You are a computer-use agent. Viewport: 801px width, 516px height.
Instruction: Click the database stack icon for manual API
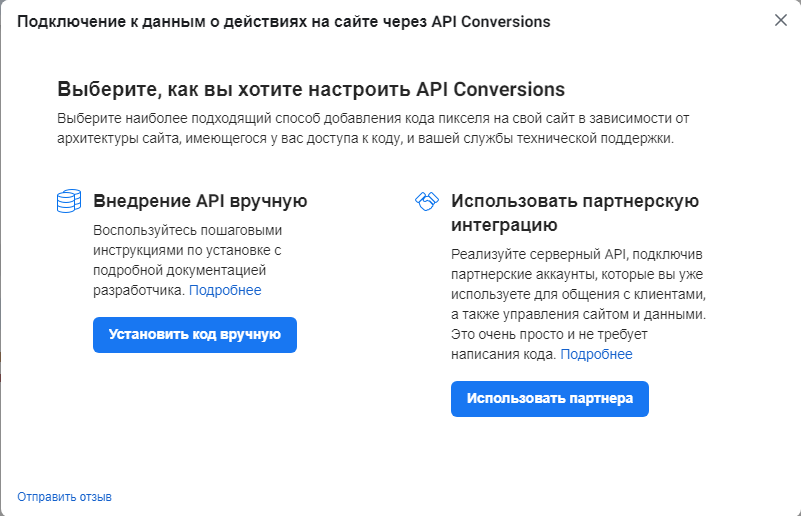68,202
